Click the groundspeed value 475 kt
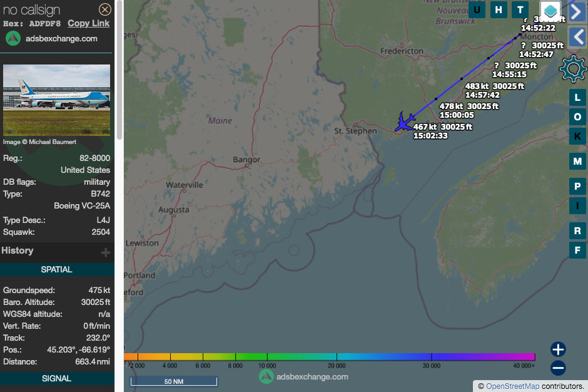This screenshot has width=588, height=392. [x=99, y=291]
